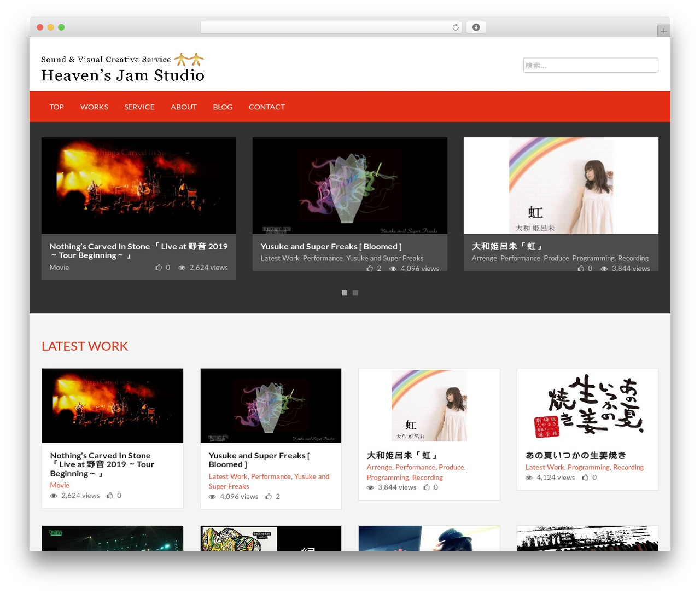
Task: Open あの夏いつかの生姜焼き title link
Action: pyautogui.click(x=575, y=455)
